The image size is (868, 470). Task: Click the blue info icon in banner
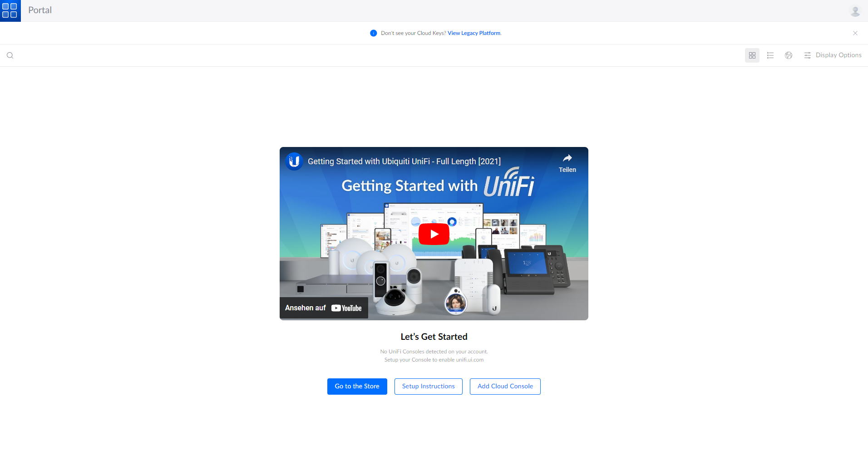(374, 33)
